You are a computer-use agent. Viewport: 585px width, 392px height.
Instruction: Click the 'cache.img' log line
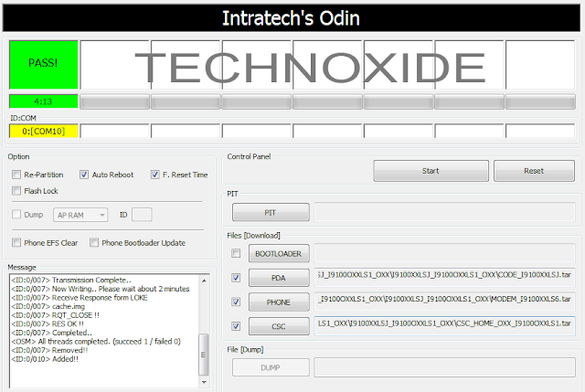(x=48, y=306)
